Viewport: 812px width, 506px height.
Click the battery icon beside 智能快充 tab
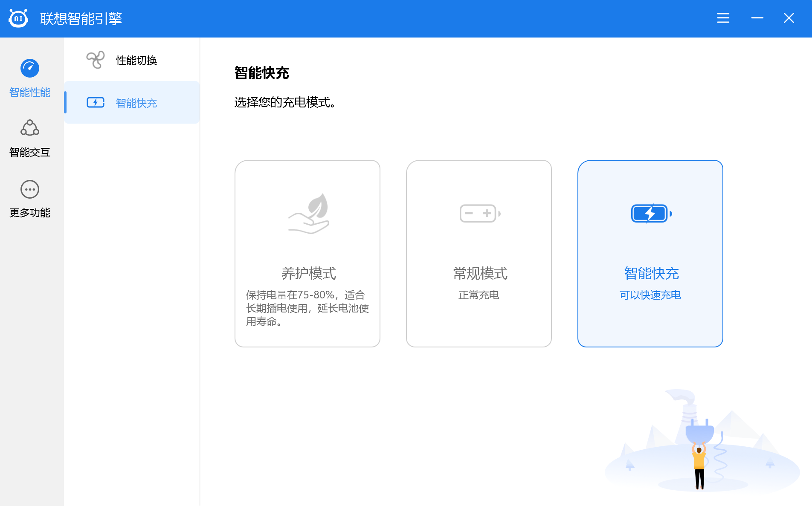96,102
